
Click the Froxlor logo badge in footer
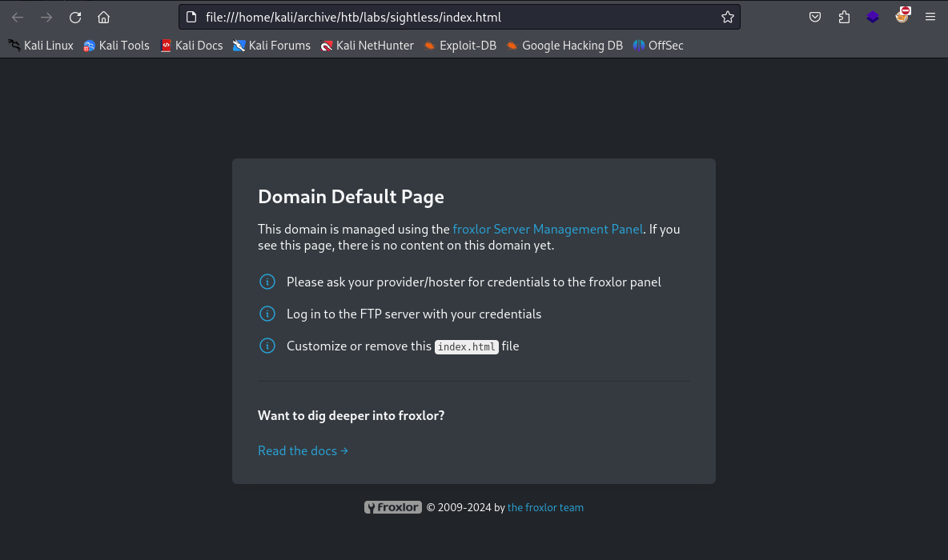tap(393, 507)
